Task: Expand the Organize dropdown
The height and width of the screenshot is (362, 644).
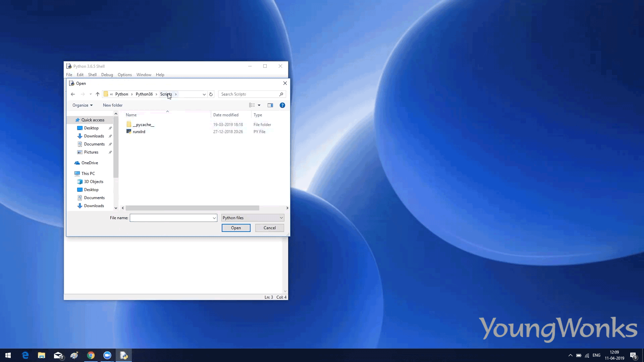Action: tap(83, 105)
